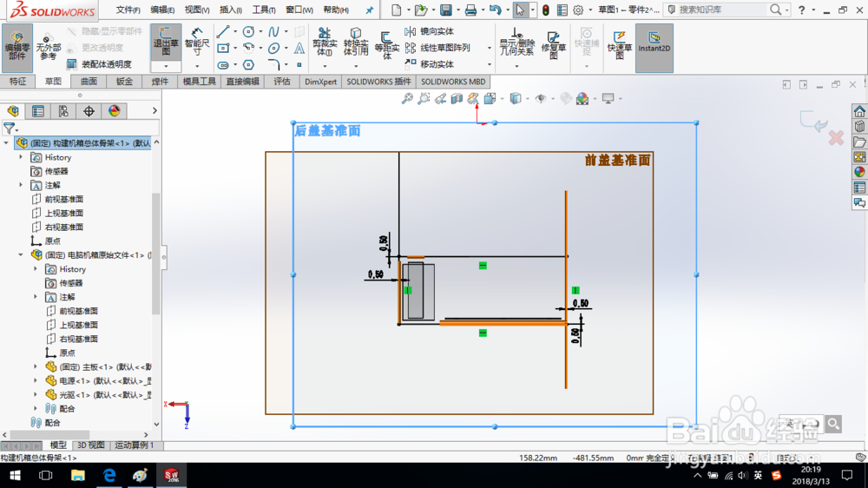Collapse 电脑机箱原始文件<1> tree node
This screenshot has width=868, height=488.
(21, 254)
